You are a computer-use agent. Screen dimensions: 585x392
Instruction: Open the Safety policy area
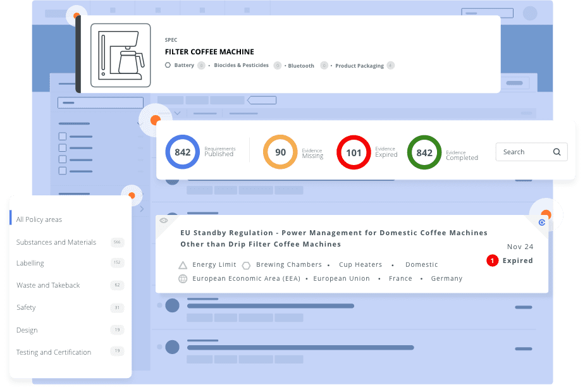(x=26, y=307)
